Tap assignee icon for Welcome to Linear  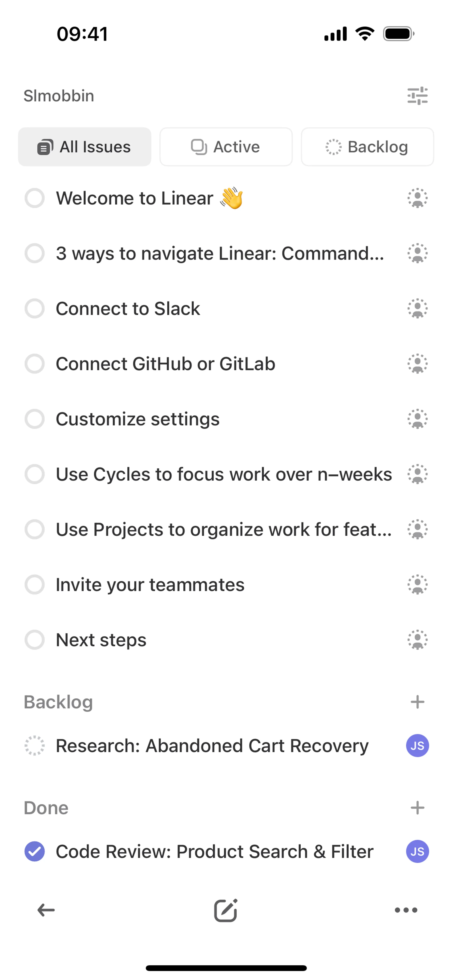coord(417,198)
